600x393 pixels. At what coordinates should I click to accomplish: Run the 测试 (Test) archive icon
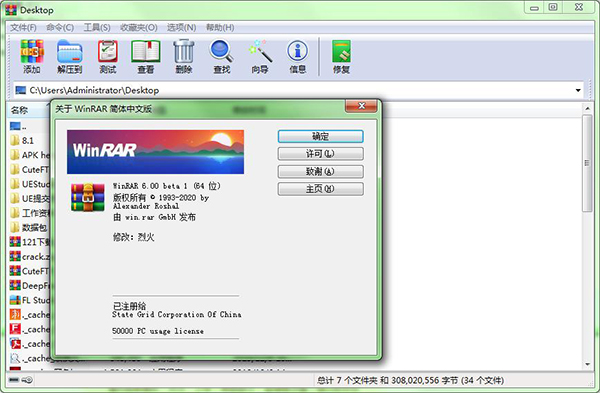click(108, 57)
